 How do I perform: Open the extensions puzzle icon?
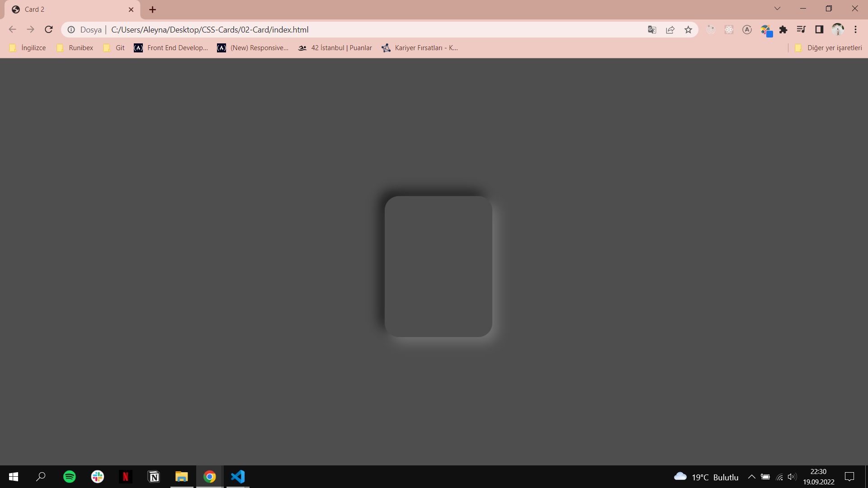(783, 29)
